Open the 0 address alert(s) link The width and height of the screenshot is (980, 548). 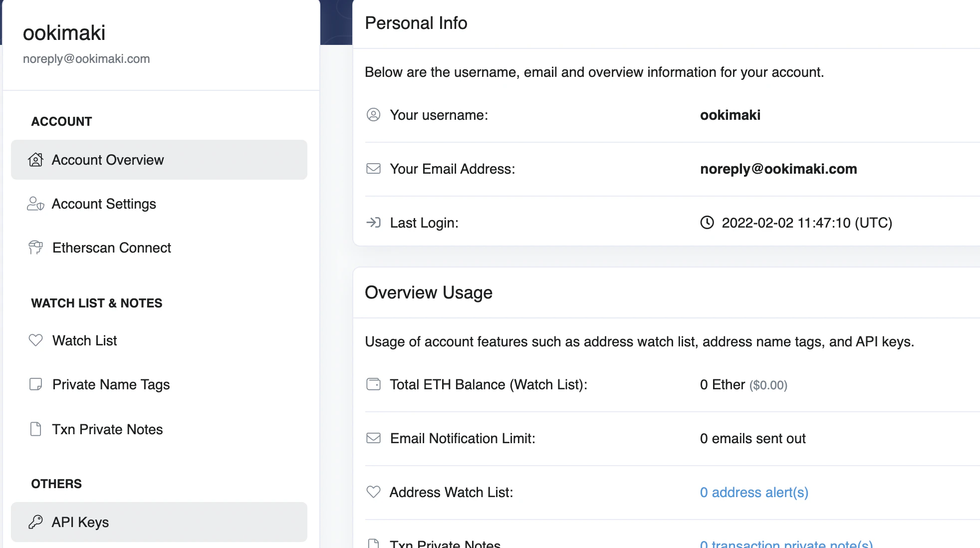754,492
